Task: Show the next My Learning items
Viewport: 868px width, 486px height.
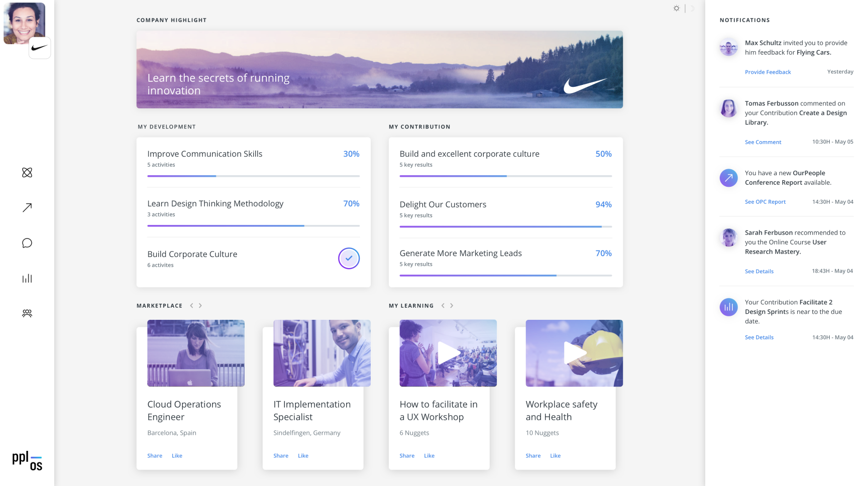Action: pyautogui.click(x=452, y=306)
